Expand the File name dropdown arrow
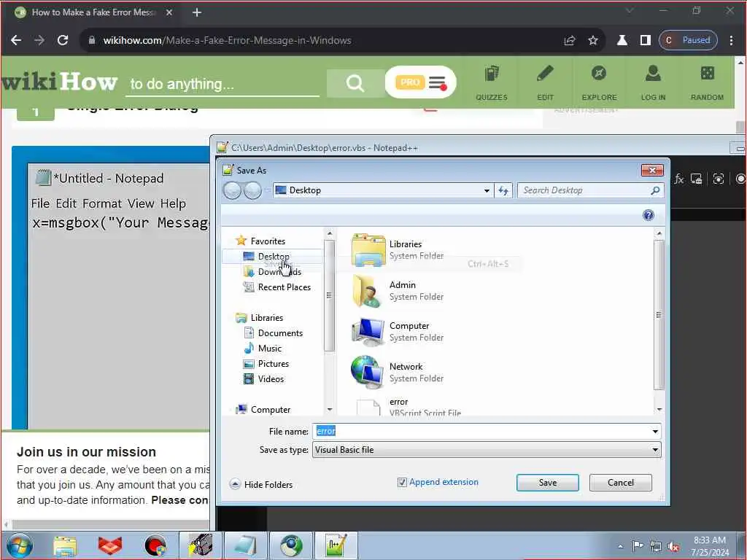Viewport: 747px width, 560px height. (655, 432)
